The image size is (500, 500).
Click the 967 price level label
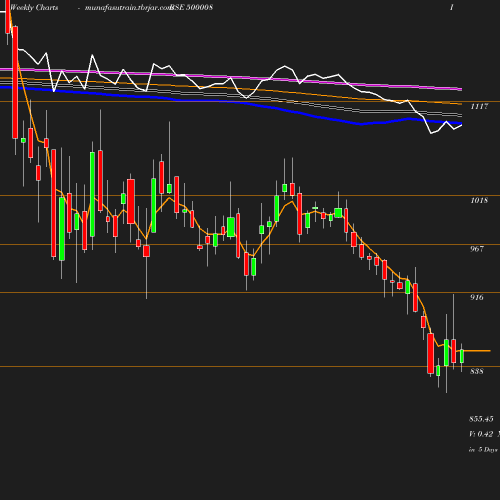[477, 249]
